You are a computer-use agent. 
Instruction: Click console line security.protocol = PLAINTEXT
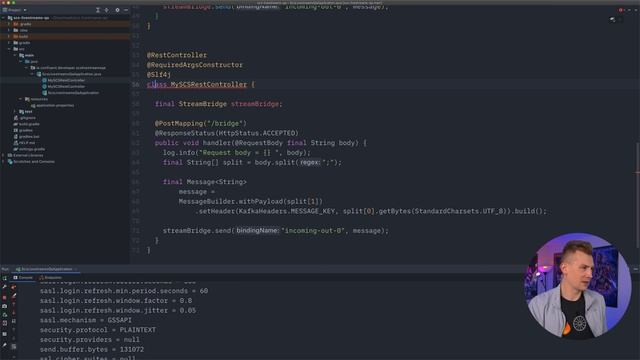(x=98, y=330)
